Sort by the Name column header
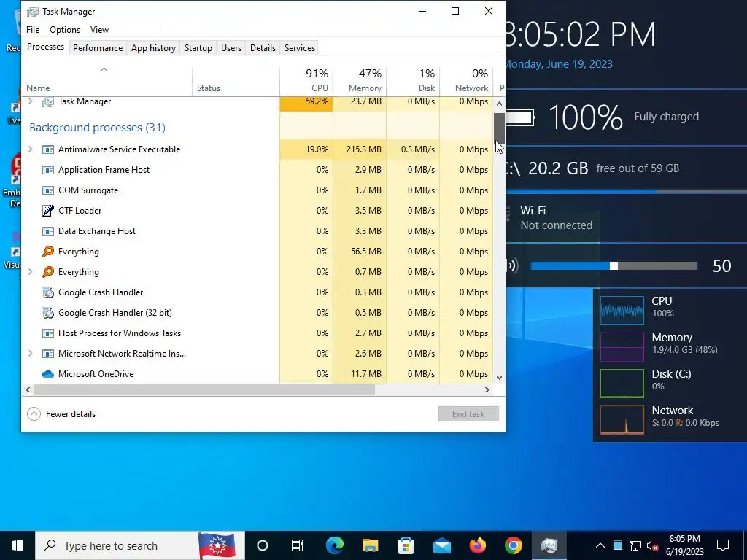The height and width of the screenshot is (560, 747). point(107,80)
